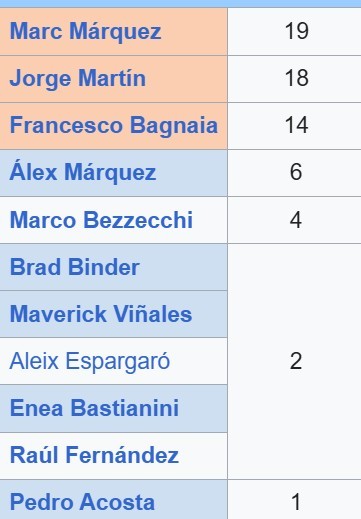Select the cell showing 18
The height and width of the screenshot is (519, 361).
click(294, 79)
